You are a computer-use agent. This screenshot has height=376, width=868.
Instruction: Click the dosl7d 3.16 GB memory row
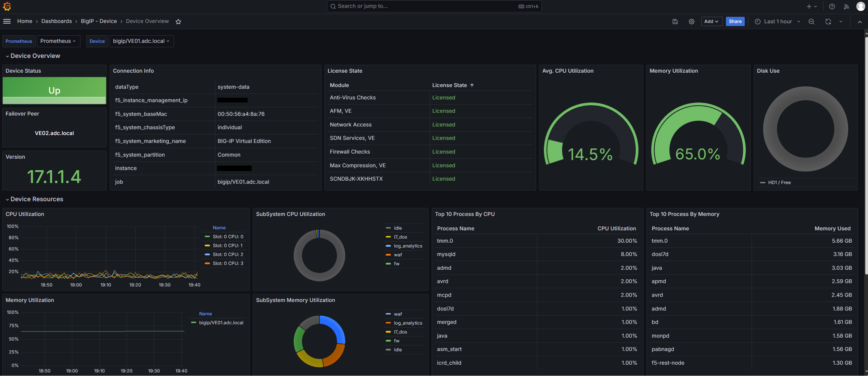pyautogui.click(x=751, y=254)
